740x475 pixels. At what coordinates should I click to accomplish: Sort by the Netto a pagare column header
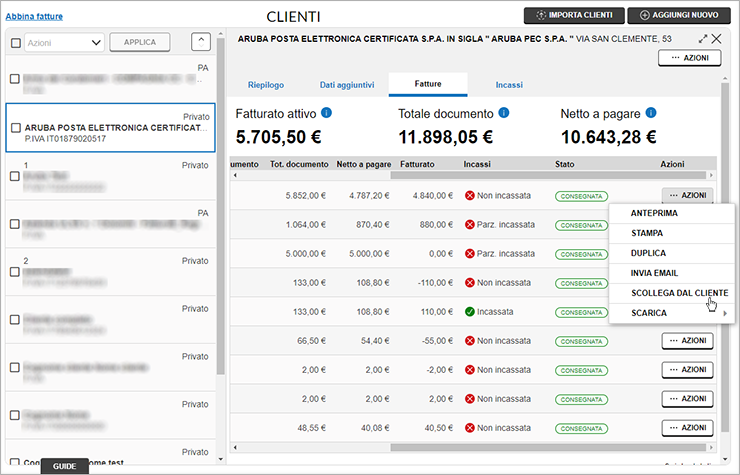363,164
